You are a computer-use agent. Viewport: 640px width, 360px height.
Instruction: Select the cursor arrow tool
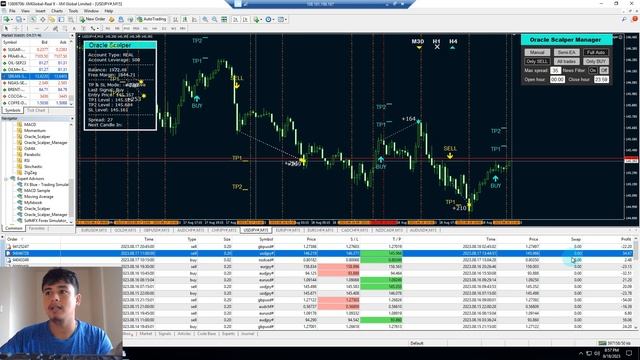(x=6, y=29)
